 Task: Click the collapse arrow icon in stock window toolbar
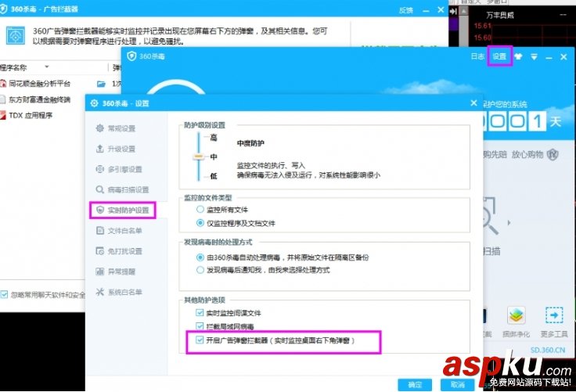(x=453, y=12)
